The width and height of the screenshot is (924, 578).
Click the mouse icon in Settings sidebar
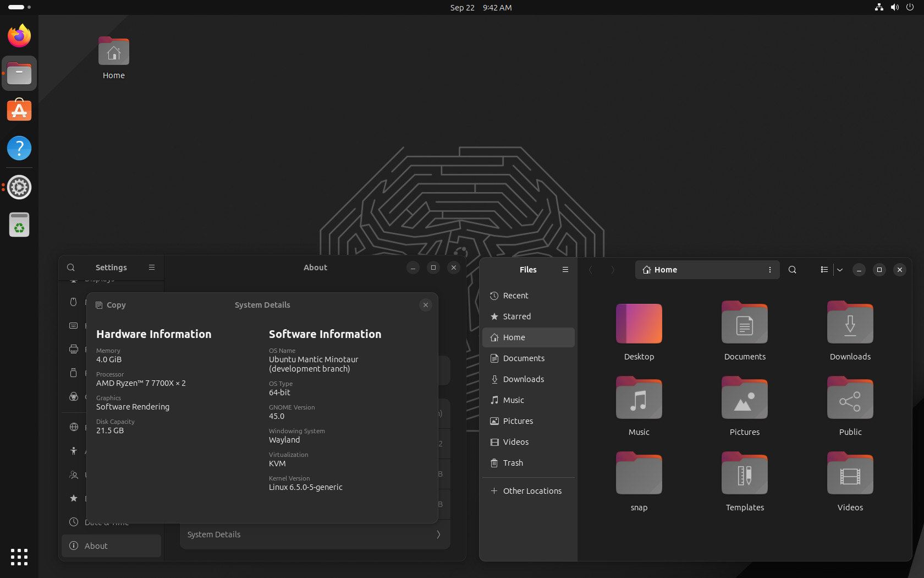(x=74, y=302)
